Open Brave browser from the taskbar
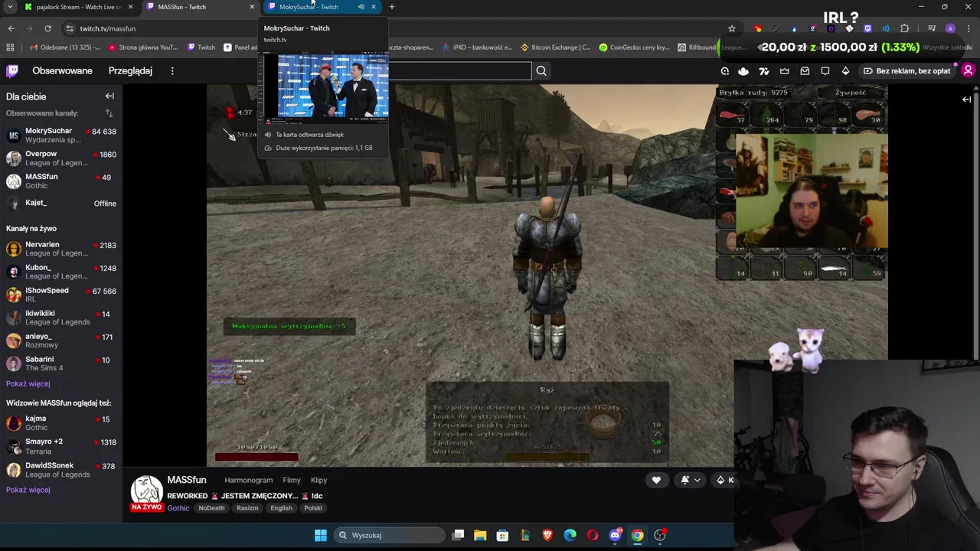This screenshot has height=551, width=980. click(x=547, y=535)
